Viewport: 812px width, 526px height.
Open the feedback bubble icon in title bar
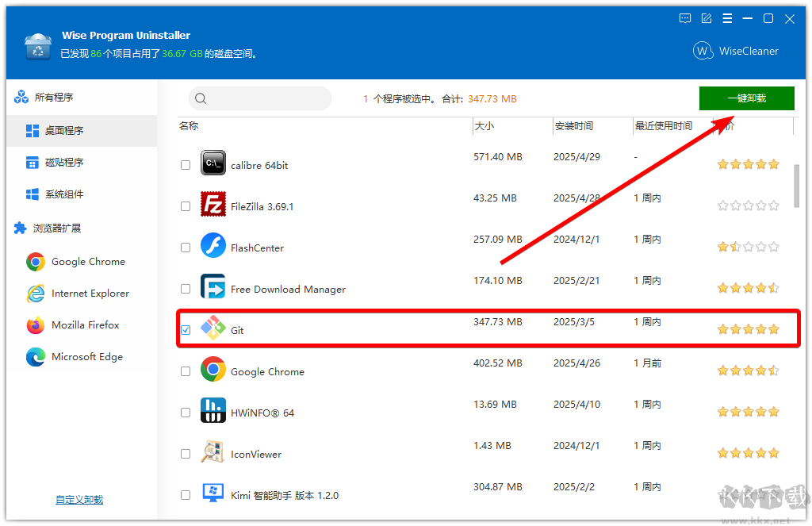click(684, 18)
